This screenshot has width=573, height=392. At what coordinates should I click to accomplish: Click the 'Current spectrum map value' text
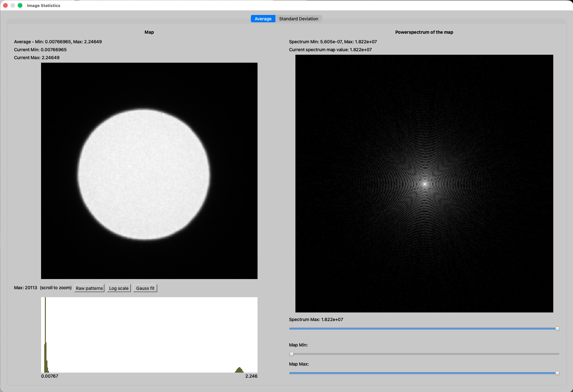tap(330, 50)
